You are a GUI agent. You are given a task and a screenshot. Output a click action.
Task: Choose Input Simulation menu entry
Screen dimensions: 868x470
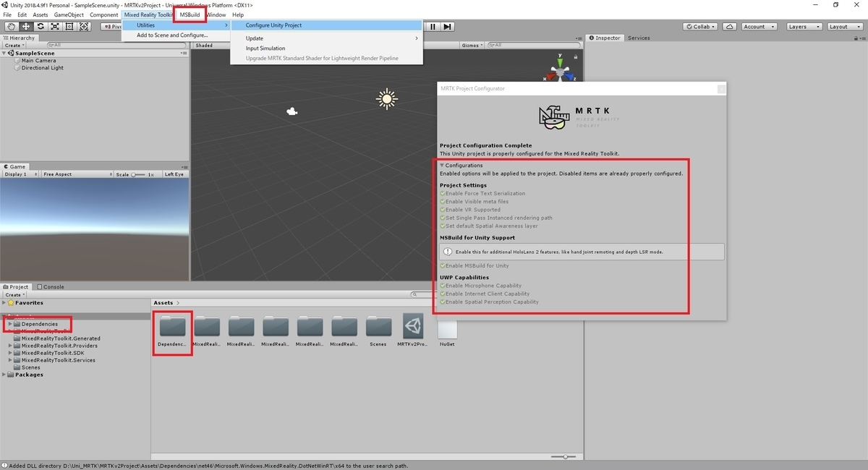click(x=326, y=48)
